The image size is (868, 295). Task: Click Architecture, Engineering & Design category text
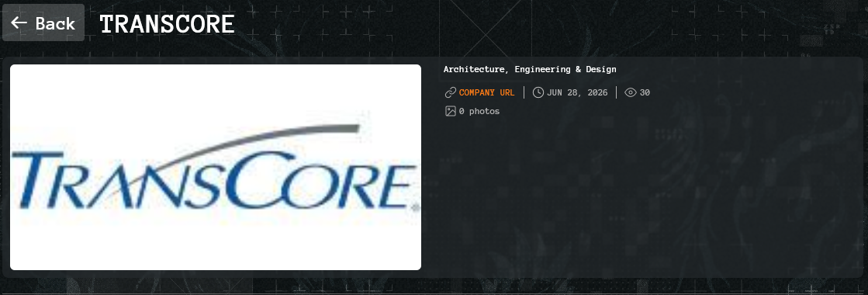tap(530, 69)
